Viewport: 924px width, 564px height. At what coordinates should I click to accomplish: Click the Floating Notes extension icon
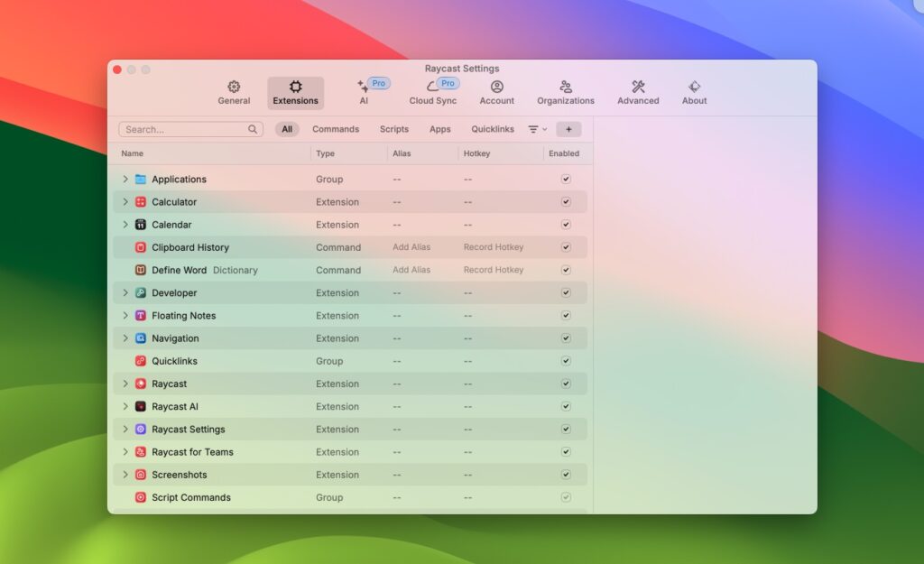pos(140,315)
